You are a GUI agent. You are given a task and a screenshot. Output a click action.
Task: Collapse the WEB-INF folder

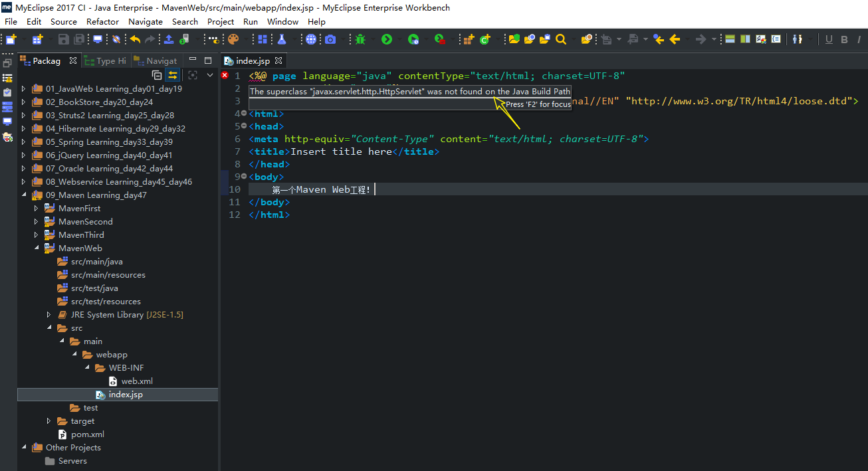[x=86, y=368]
